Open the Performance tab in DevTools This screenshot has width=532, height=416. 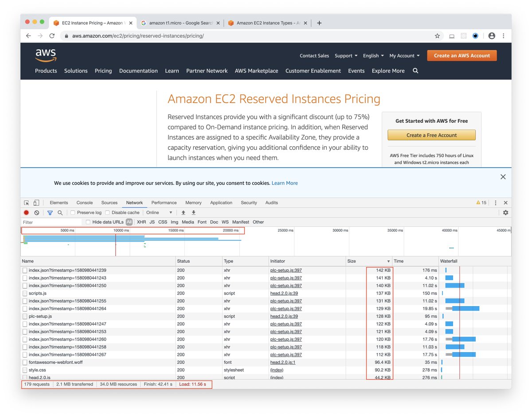pos(164,202)
